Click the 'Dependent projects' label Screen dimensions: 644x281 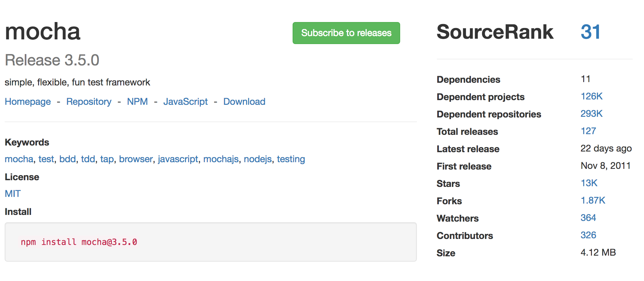tap(480, 97)
